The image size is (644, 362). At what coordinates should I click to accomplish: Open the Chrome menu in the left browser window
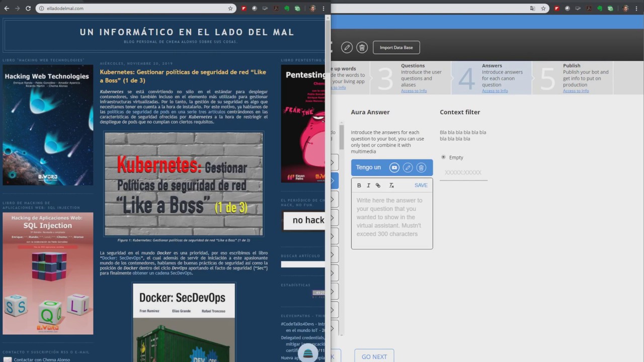(x=323, y=9)
